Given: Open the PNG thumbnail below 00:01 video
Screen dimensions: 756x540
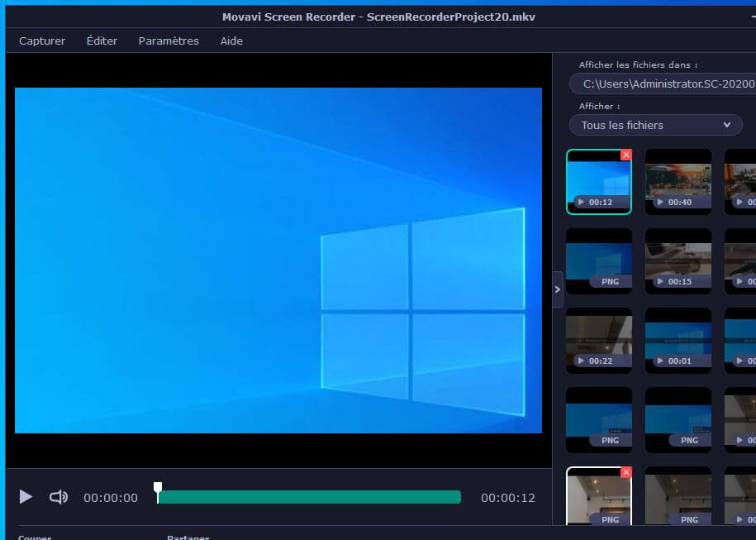Looking at the screenshot, I should click(x=678, y=420).
